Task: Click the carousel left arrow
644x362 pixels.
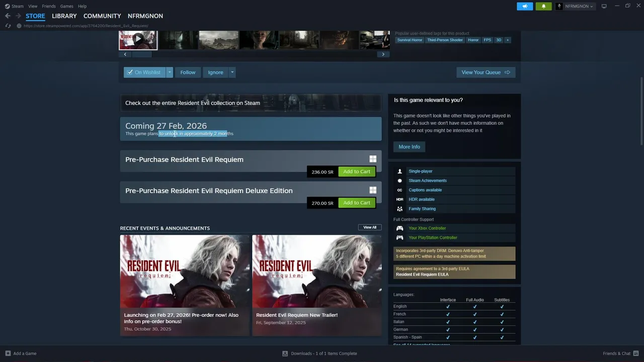Action: (125, 54)
